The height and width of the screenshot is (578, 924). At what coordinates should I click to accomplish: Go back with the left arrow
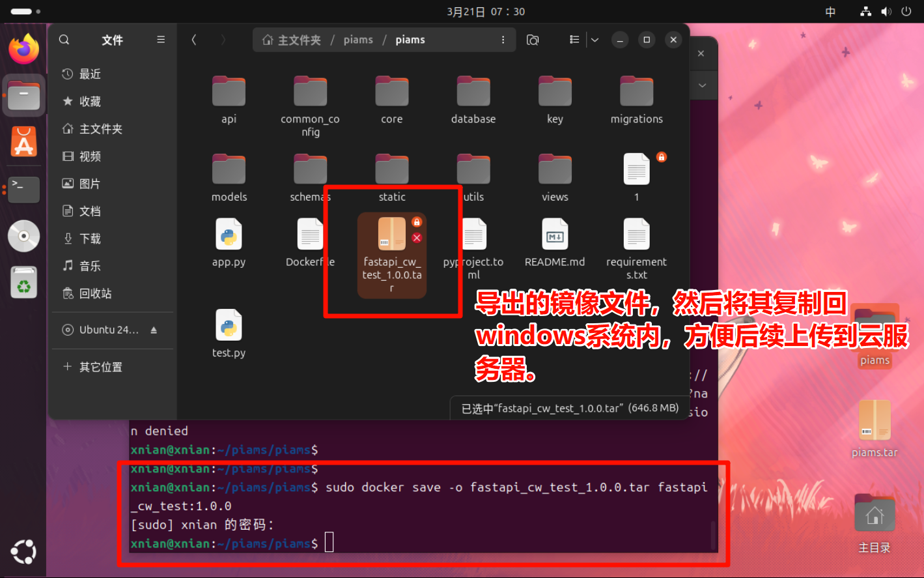pyautogui.click(x=194, y=40)
